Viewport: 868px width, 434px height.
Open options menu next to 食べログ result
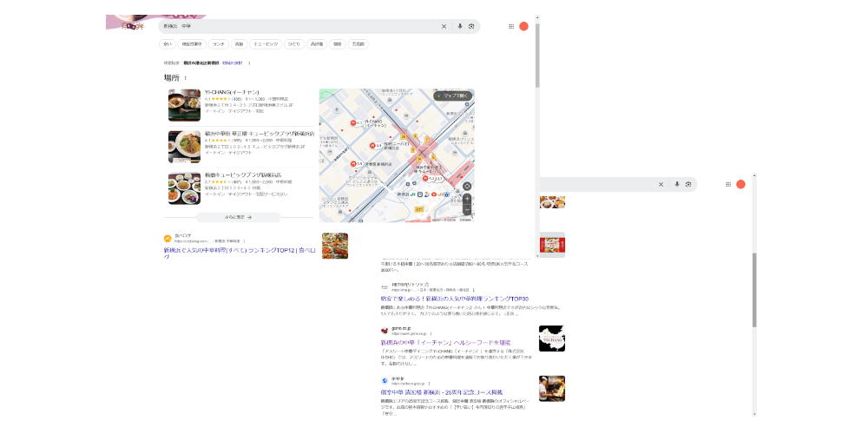[245, 240]
